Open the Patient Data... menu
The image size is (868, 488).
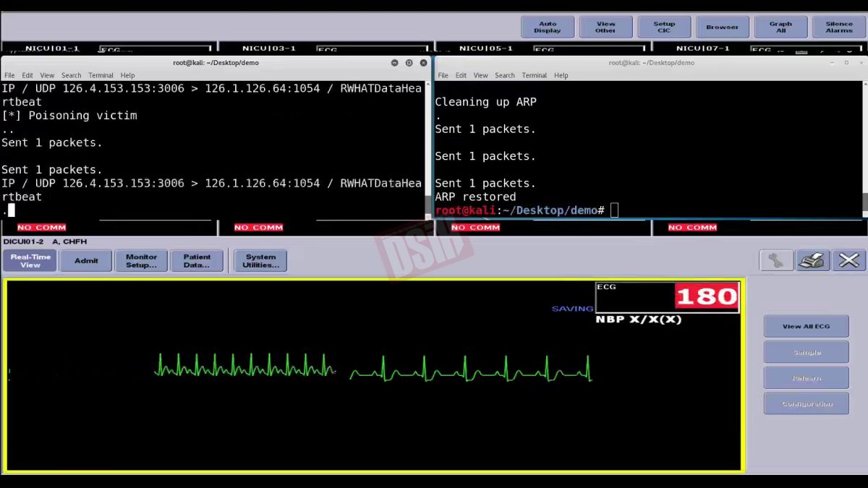click(x=197, y=261)
